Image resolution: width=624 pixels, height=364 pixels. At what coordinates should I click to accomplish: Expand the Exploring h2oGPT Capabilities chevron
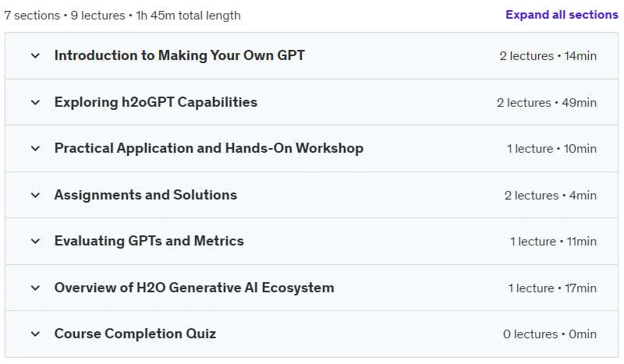[x=35, y=103]
